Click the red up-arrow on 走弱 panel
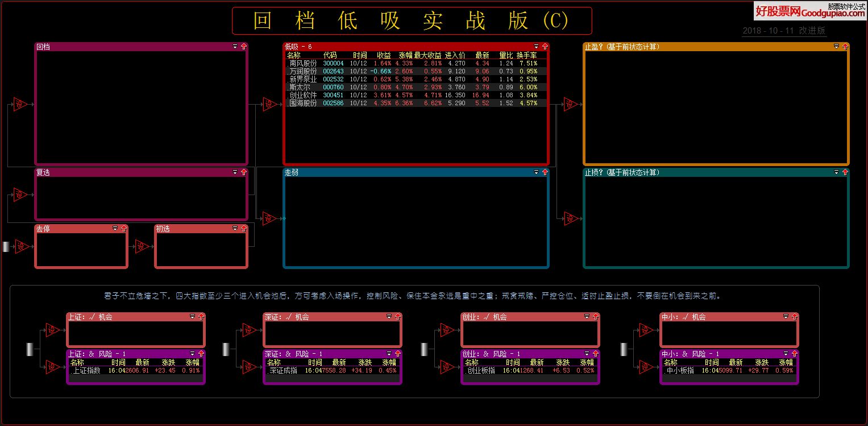Image resolution: width=868 pixels, height=426 pixels. pos(545,172)
